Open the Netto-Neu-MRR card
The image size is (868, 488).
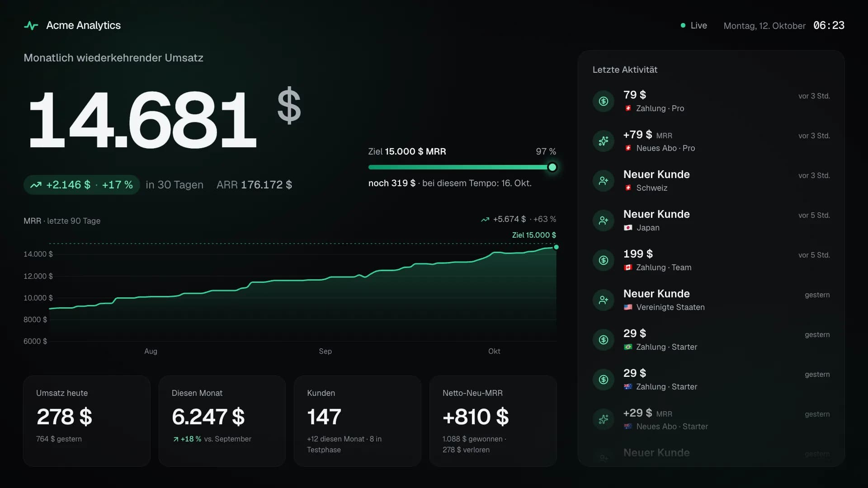[x=493, y=421]
